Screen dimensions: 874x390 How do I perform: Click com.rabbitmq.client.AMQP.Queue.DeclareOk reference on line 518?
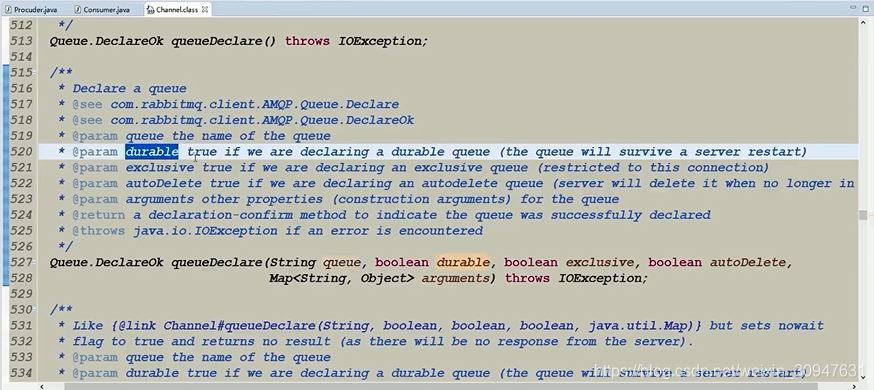click(262, 120)
